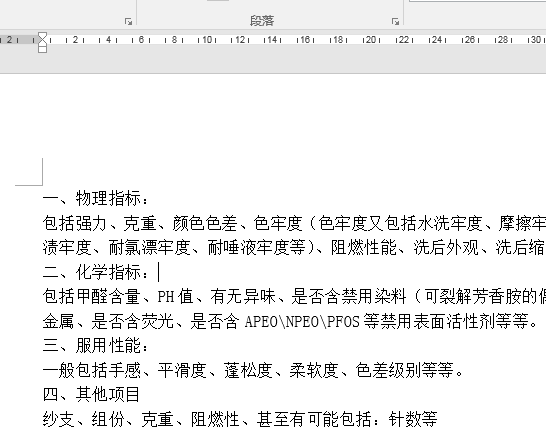Click the line starting 包括甲醛含量
546x440 pixels.
point(294,297)
